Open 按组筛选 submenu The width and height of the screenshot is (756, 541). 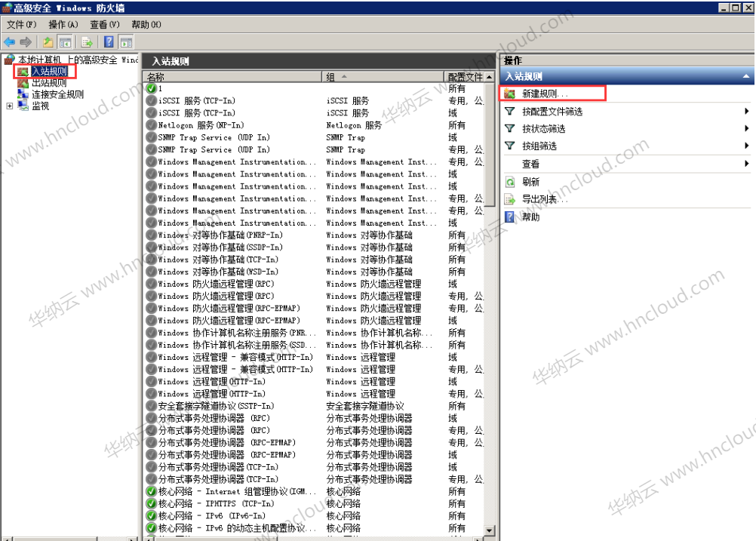pyautogui.click(x=626, y=146)
